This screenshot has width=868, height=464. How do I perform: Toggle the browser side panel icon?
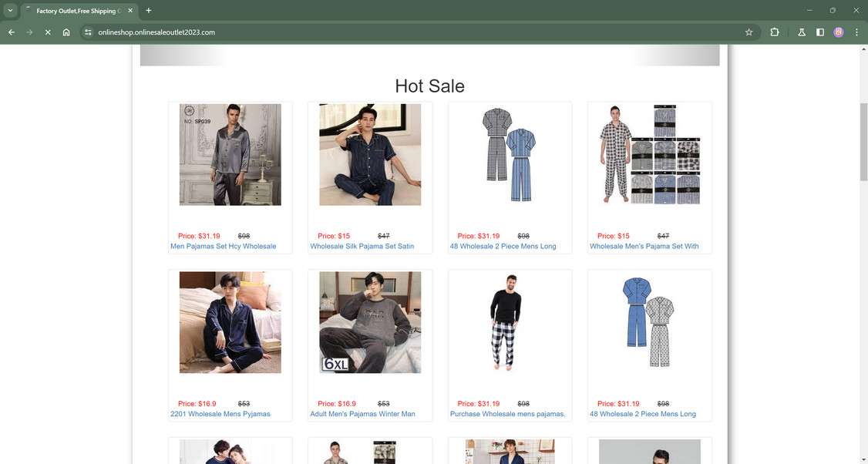click(x=820, y=32)
